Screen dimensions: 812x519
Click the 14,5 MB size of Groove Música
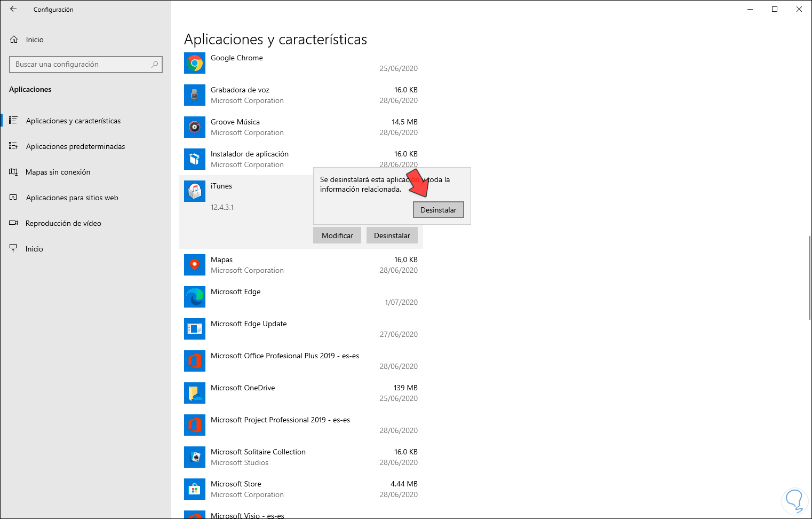pos(404,122)
